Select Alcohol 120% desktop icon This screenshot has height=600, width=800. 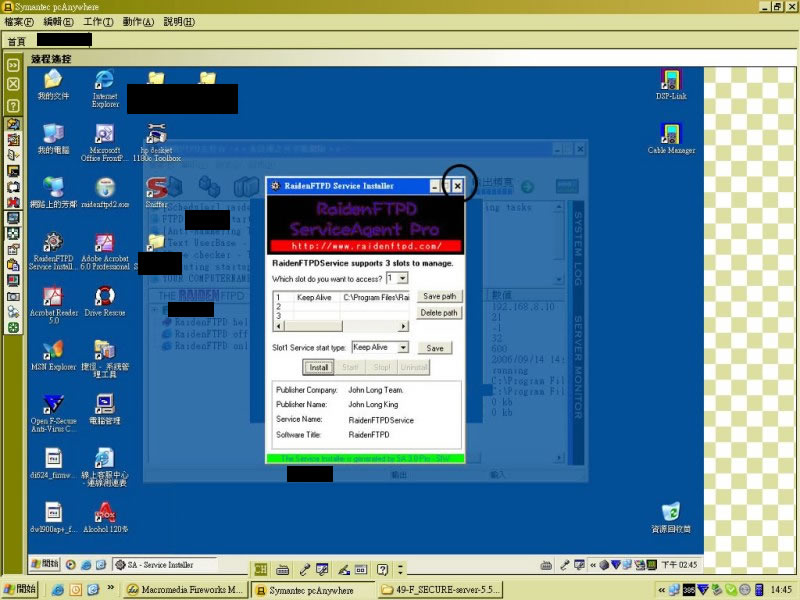105,518
